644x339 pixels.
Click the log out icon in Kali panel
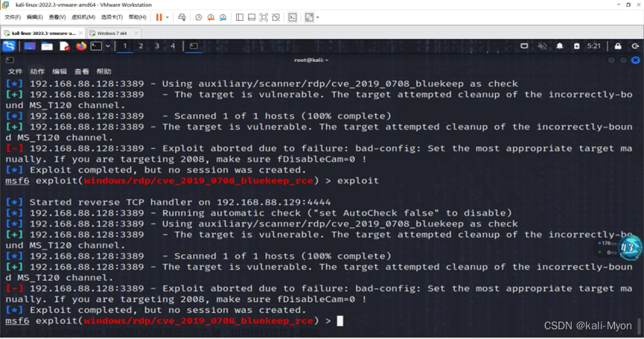pos(635,46)
